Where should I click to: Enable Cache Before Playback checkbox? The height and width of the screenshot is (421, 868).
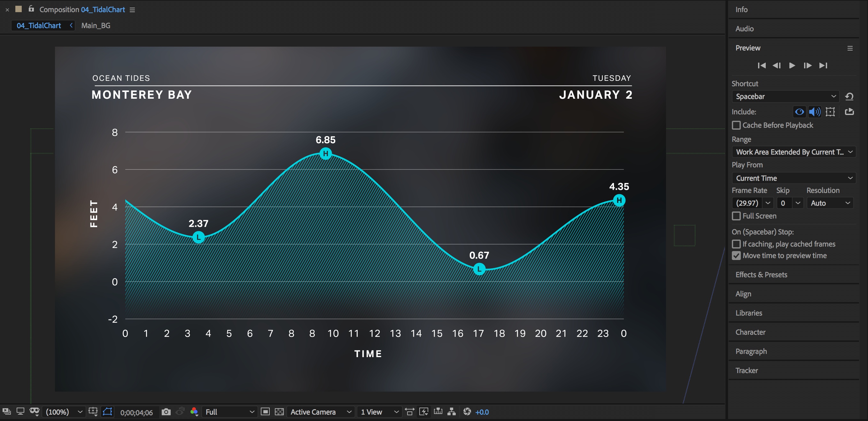point(737,125)
